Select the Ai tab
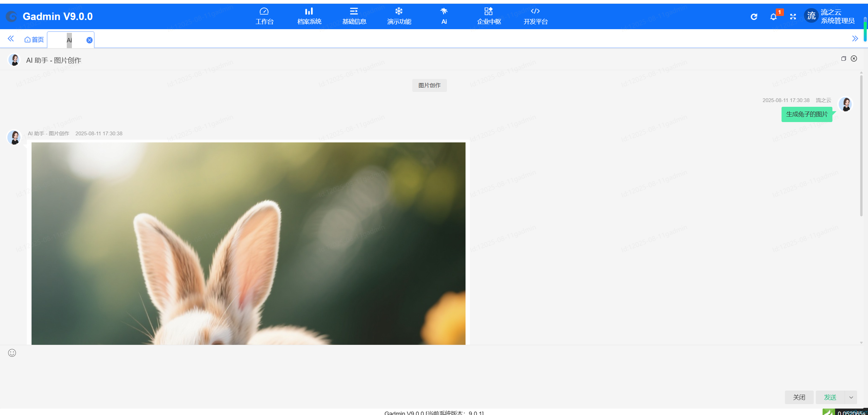 69,40
